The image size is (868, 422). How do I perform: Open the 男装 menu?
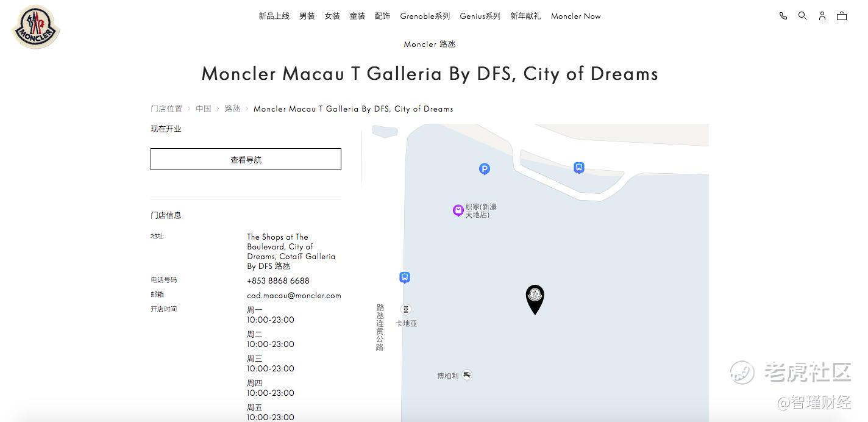[x=307, y=16]
